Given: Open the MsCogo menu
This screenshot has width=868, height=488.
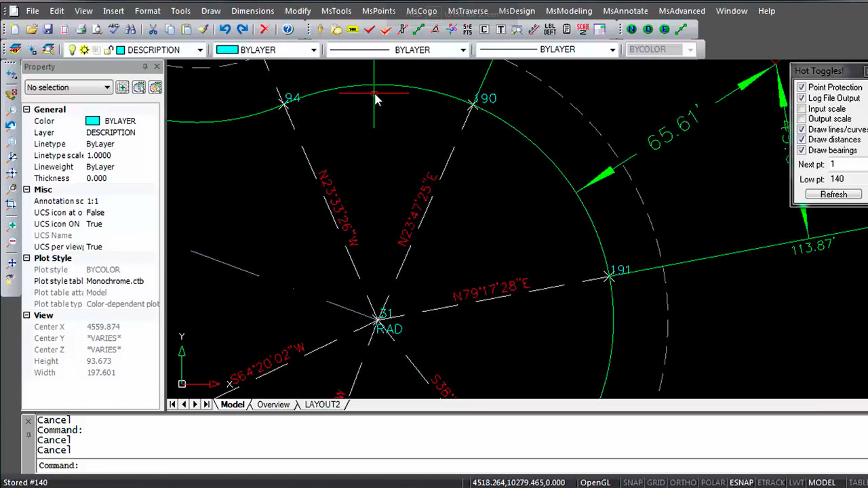Looking at the screenshot, I should (x=421, y=11).
